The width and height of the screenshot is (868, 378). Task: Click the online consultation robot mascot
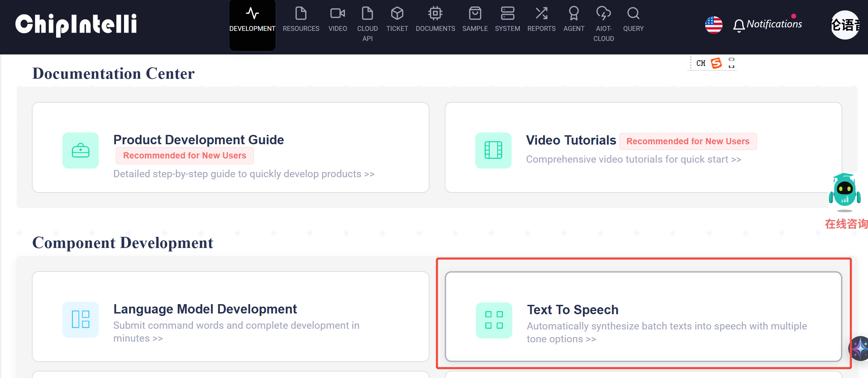pos(844,192)
